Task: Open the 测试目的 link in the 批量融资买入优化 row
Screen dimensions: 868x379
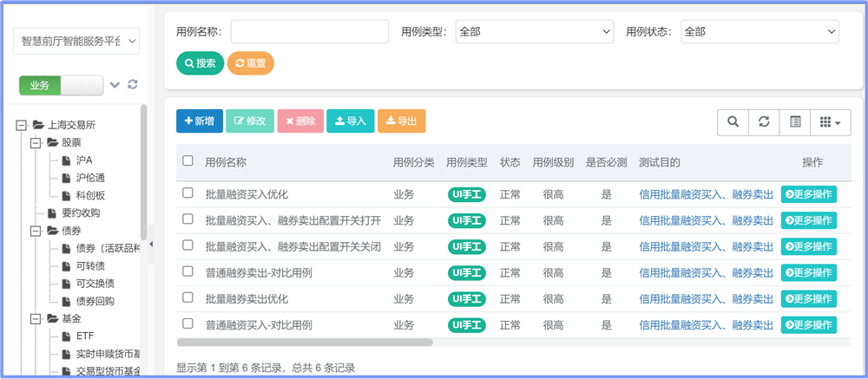Action: point(706,195)
